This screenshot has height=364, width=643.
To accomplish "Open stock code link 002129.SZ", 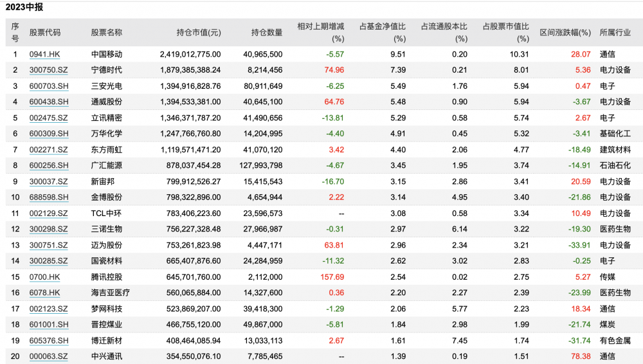I will click(x=48, y=214).
